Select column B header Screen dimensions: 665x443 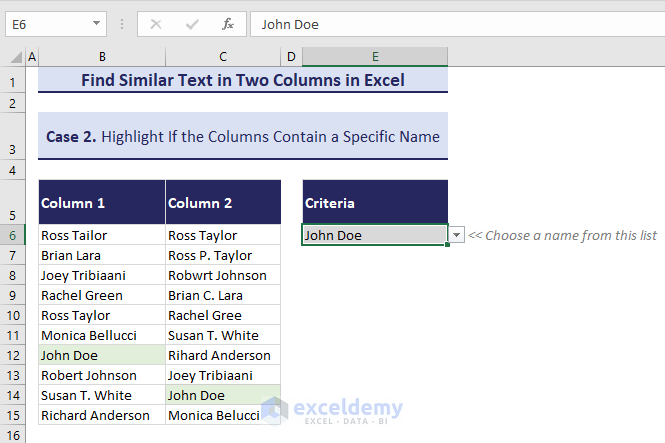pos(102,58)
